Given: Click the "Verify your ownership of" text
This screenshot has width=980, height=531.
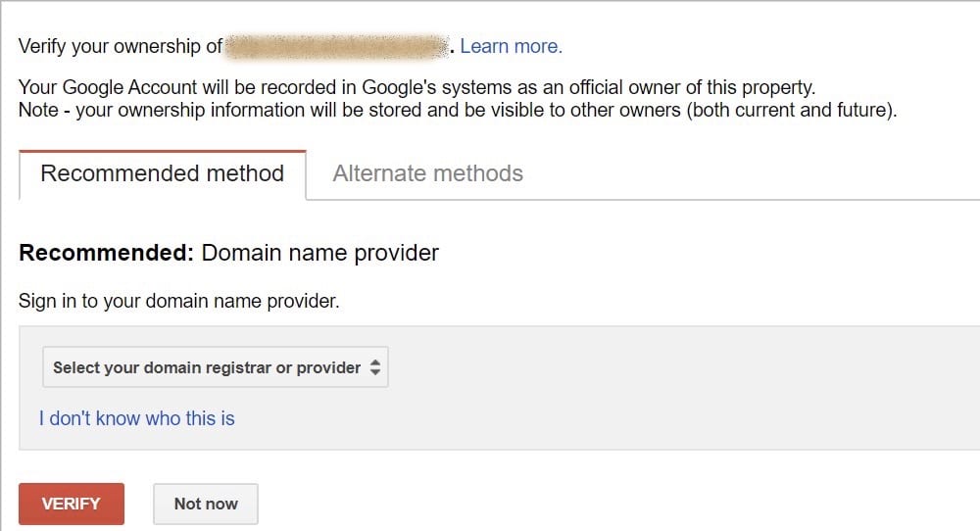Looking at the screenshot, I should 120,46.
